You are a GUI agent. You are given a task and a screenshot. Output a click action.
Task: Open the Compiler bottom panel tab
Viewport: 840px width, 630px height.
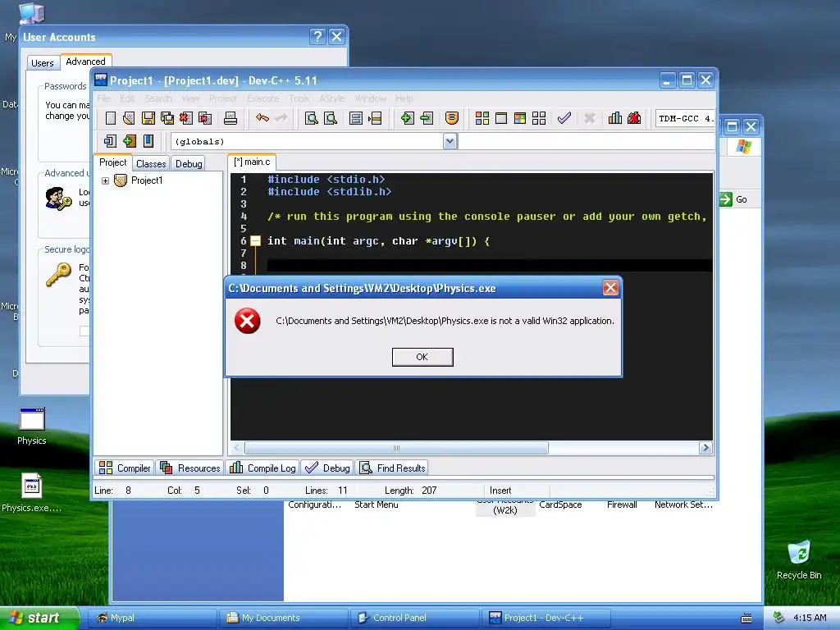[x=125, y=468]
